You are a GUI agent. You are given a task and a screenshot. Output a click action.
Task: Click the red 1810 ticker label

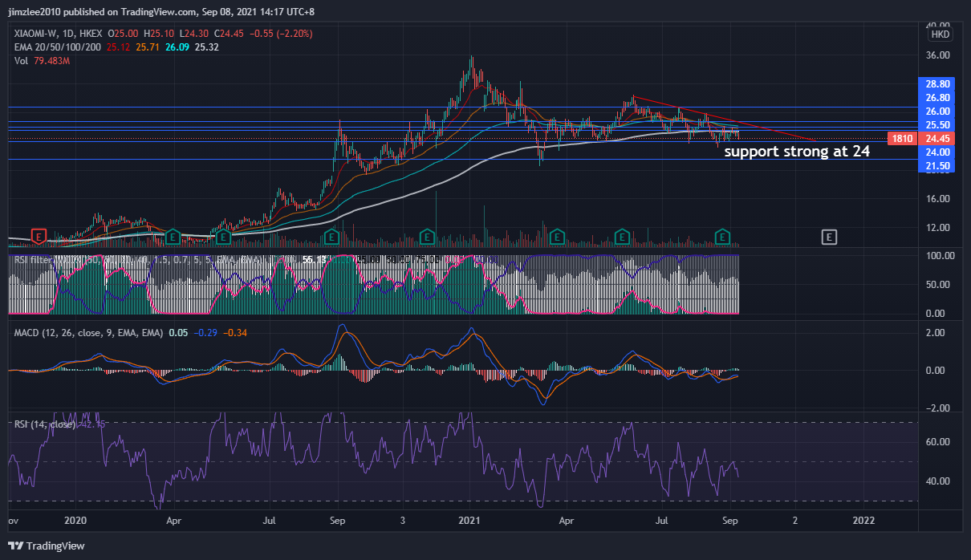click(x=902, y=139)
